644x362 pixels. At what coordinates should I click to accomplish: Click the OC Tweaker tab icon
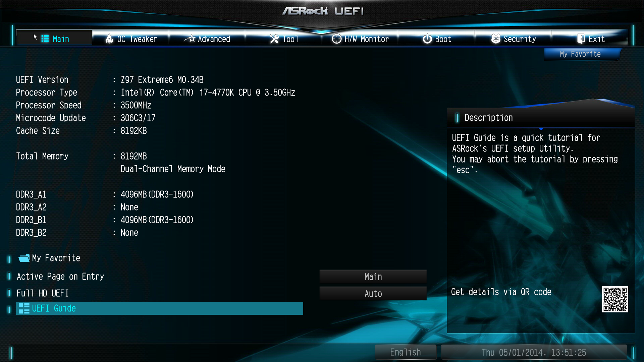(x=109, y=39)
